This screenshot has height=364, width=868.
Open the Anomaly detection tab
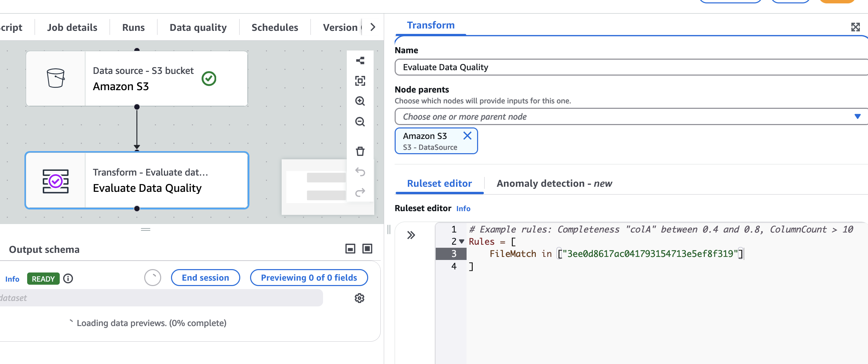[x=554, y=183]
